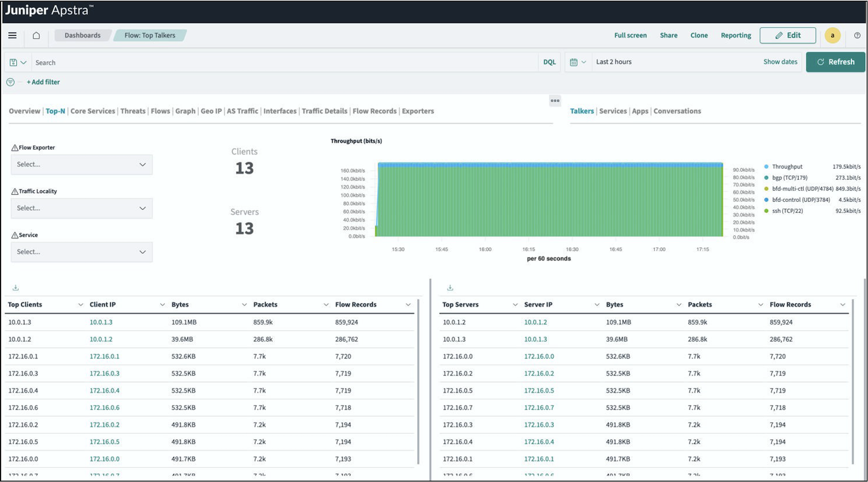Open server IP link 172.16.0.7

[x=539, y=408]
